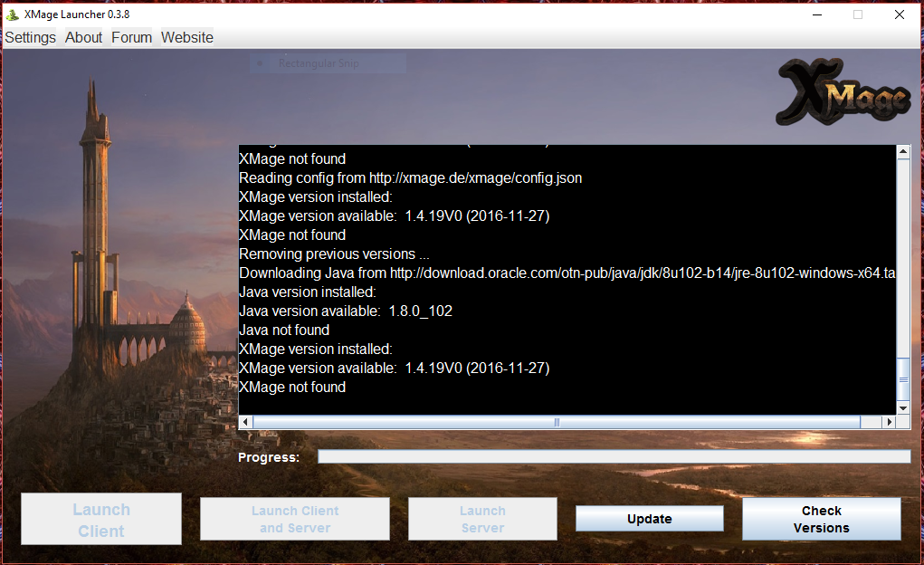
Task: Open the Website menu item
Action: point(187,37)
